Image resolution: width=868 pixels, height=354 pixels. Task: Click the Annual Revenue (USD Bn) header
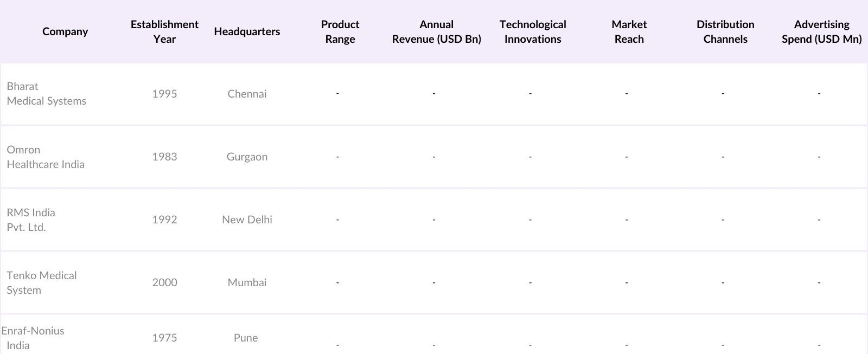[x=436, y=31]
